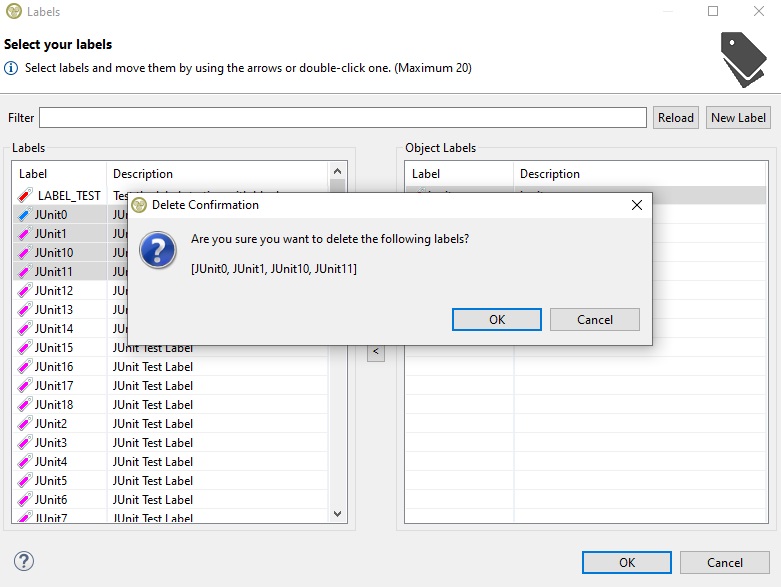The width and height of the screenshot is (781, 587).
Task: Click the JUnit15 label tag icon
Action: [x=25, y=348]
